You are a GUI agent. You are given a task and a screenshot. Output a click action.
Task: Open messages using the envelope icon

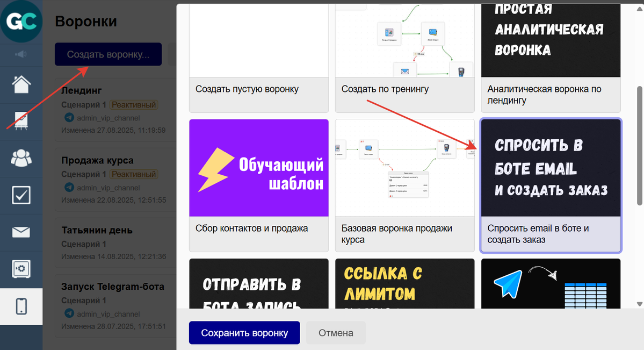(x=21, y=232)
